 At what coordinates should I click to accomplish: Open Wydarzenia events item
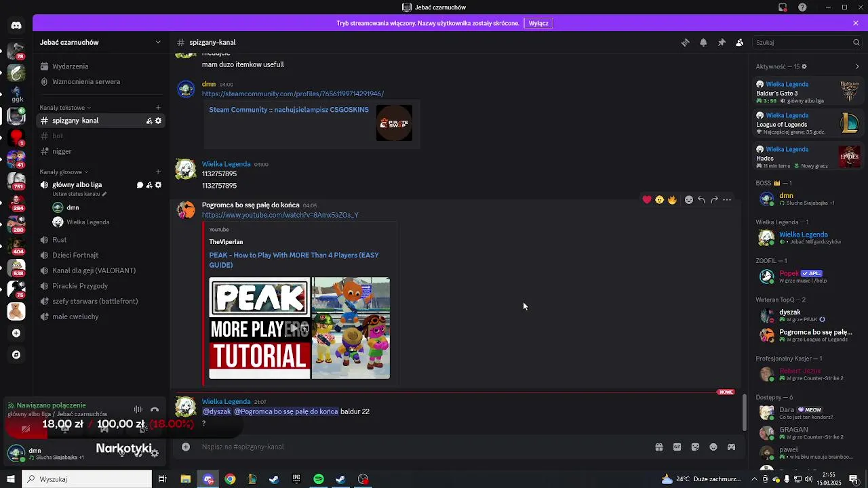pos(100,66)
